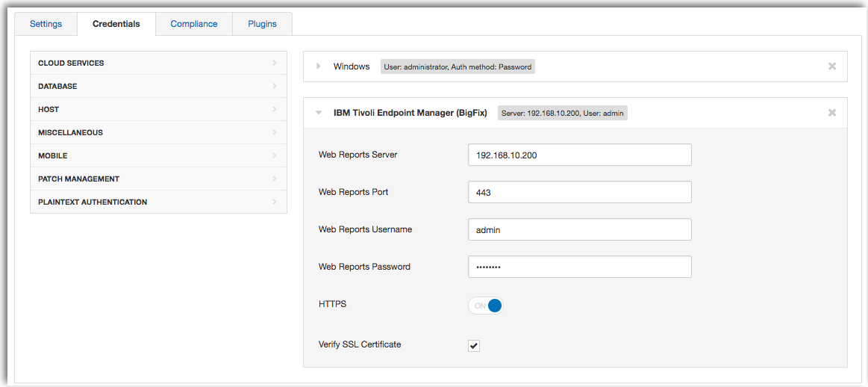868x387 pixels.
Task: Focus the Web Reports Username field
Action: point(580,229)
